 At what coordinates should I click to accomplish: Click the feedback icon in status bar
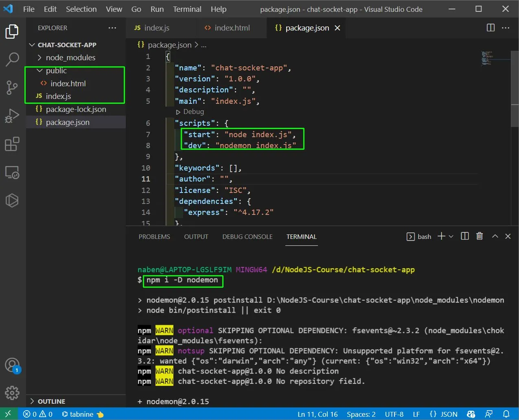(x=489, y=414)
